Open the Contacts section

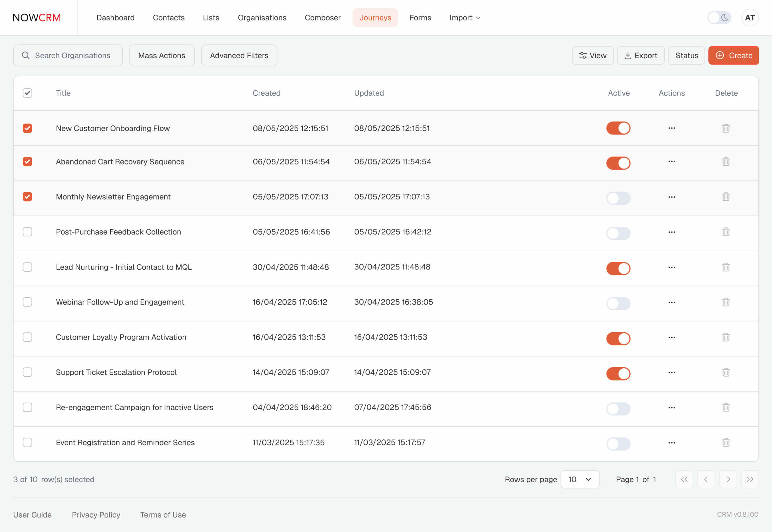(x=169, y=18)
